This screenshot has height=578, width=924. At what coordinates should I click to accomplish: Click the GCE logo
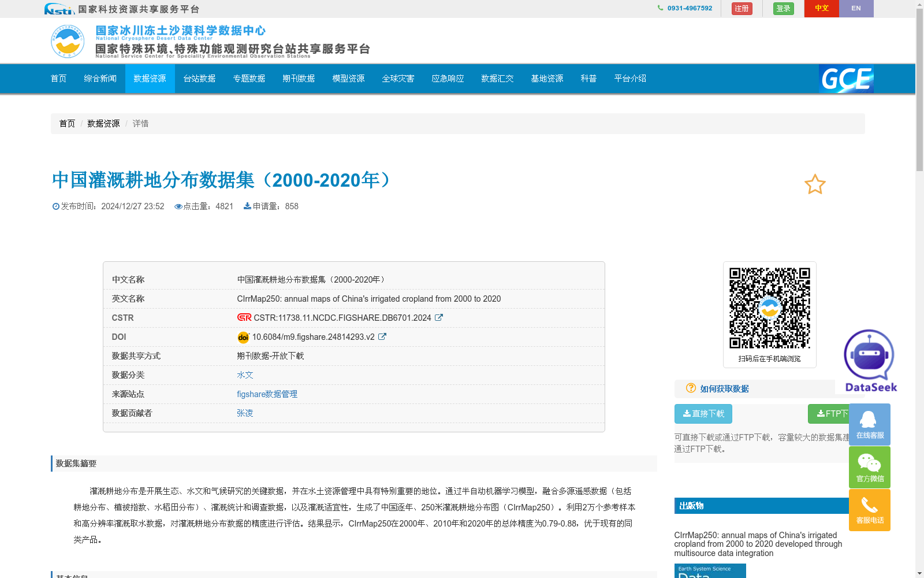[845, 79]
